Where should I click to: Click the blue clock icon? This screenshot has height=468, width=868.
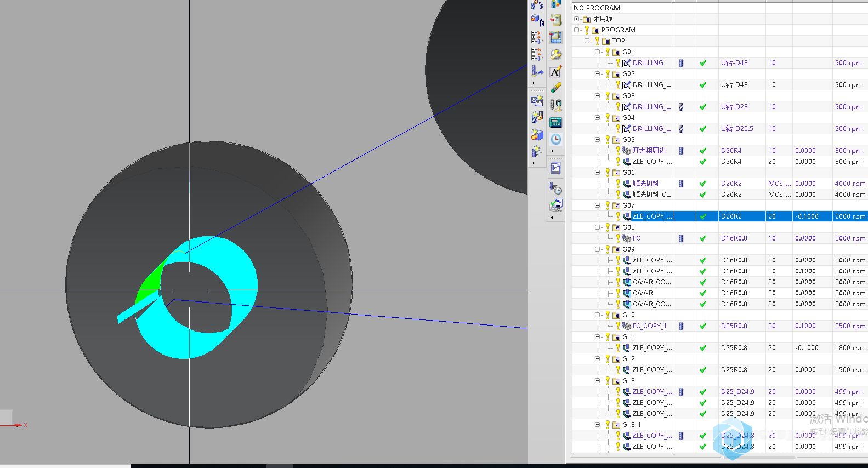(x=556, y=139)
